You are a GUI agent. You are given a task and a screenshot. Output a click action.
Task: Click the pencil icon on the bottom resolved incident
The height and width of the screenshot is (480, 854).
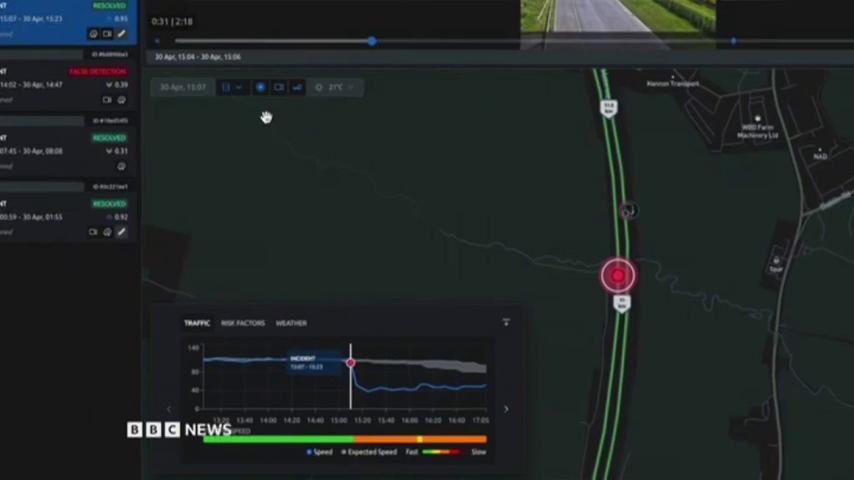(121, 232)
